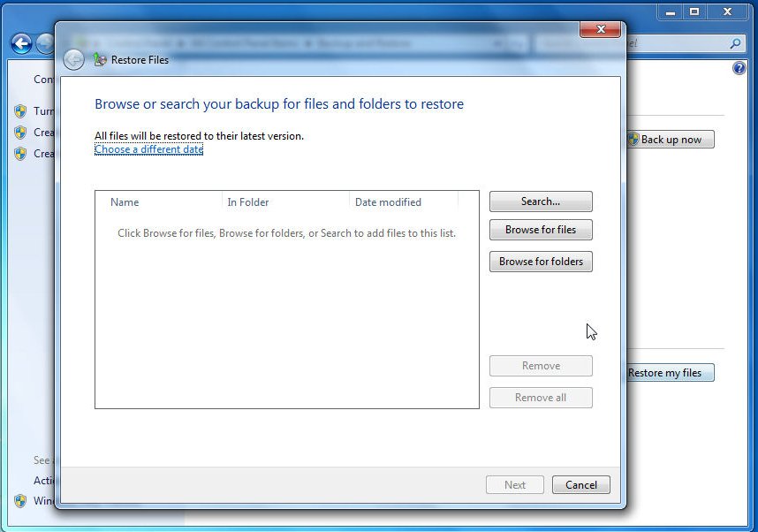Click the In Folder column header
758x532 pixels.
248,202
